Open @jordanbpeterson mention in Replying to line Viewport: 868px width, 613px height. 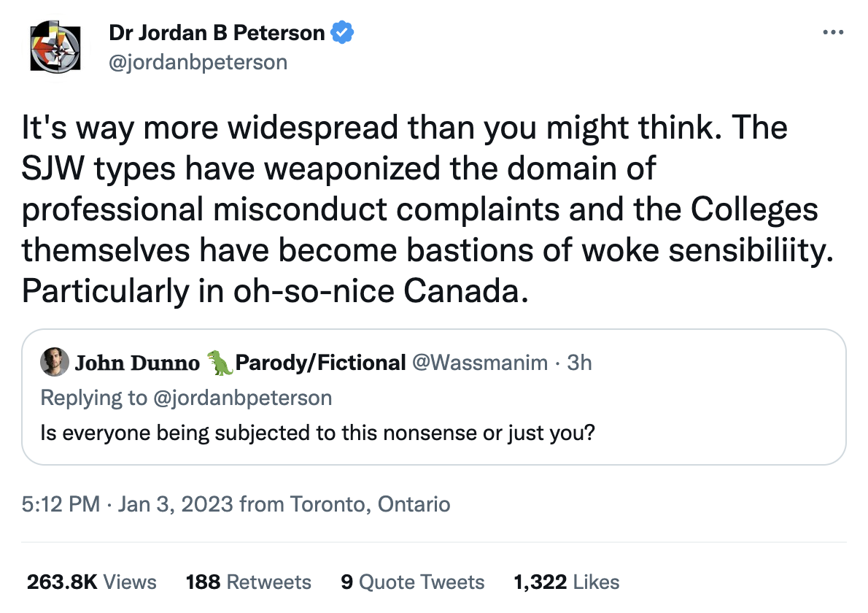[242, 398]
